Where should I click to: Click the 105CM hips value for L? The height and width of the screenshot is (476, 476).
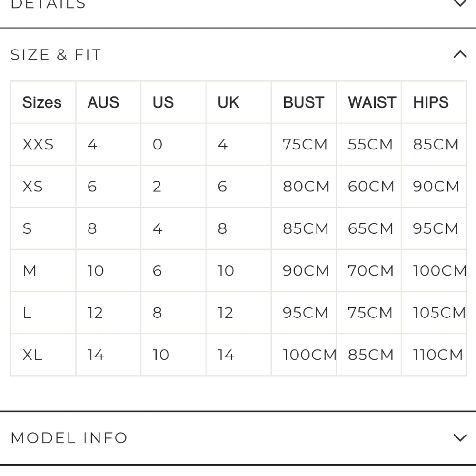click(439, 313)
